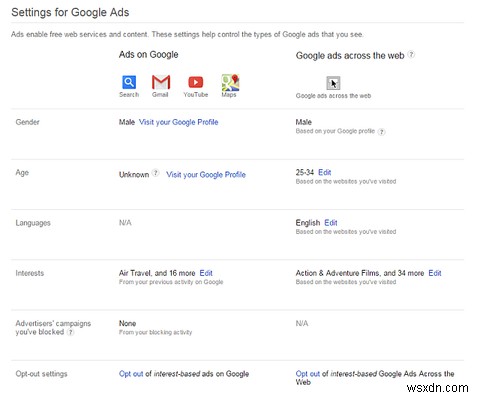Click the cursor icon for ads across the web
The image size is (480, 398).
tap(333, 83)
